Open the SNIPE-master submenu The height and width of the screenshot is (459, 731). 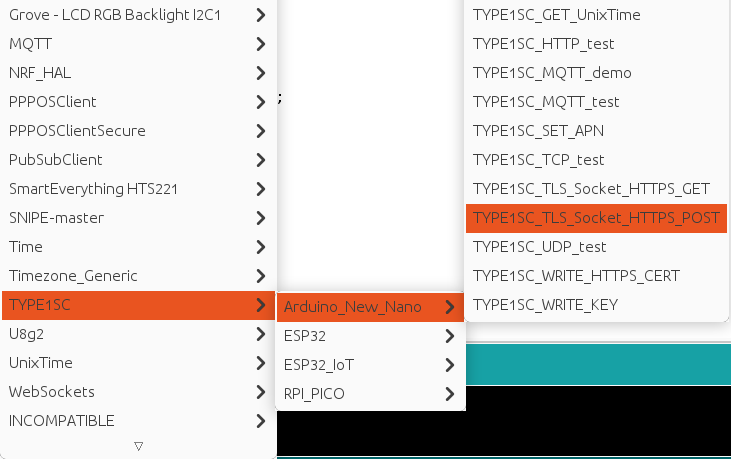click(x=138, y=218)
